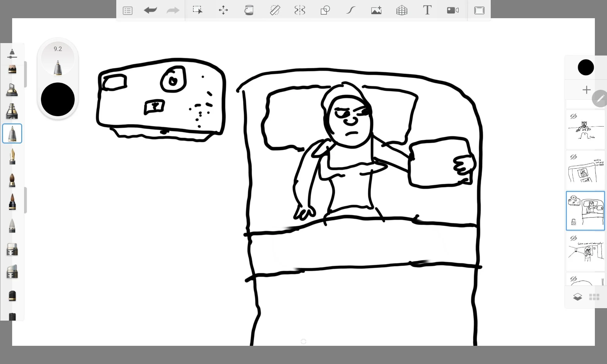This screenshot has width=607, height=364.
Task: Open the image import tool
Action: pos(376,10)
